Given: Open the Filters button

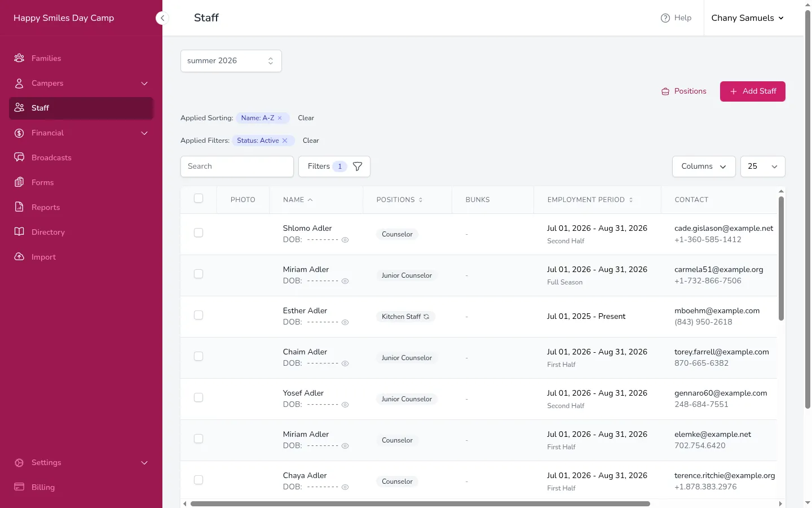Looking at the screenshot, I should [x=334, y=167].
